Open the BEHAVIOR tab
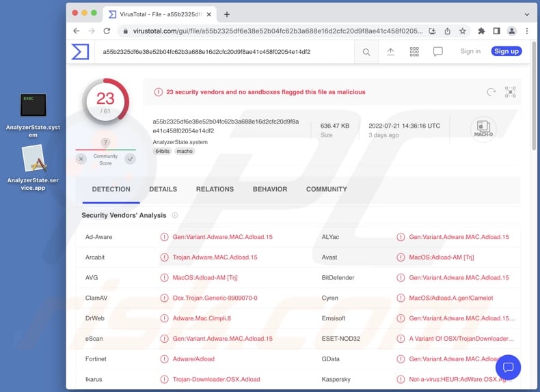Image resolution: width=540 pixels, height=392 pixels. pos(270,189)
